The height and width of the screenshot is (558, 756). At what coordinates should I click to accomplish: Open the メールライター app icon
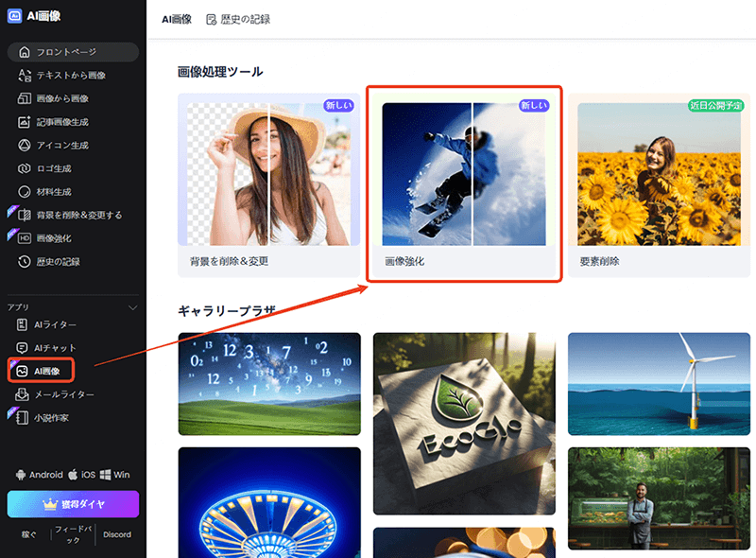(22, 394)
